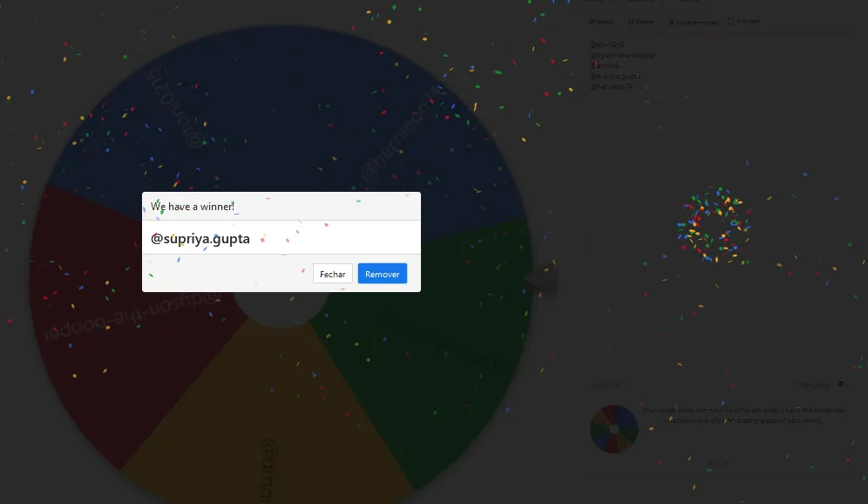Click the blue Remover button
This screenshot has width=868, height=504.
(x=382, y=274)
